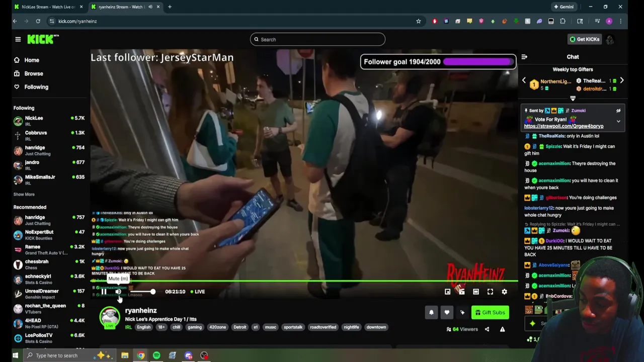This screenshot has height=362, width=644.
Task: Open Chrome extensions puzzle icon
Action: (562, 21)
